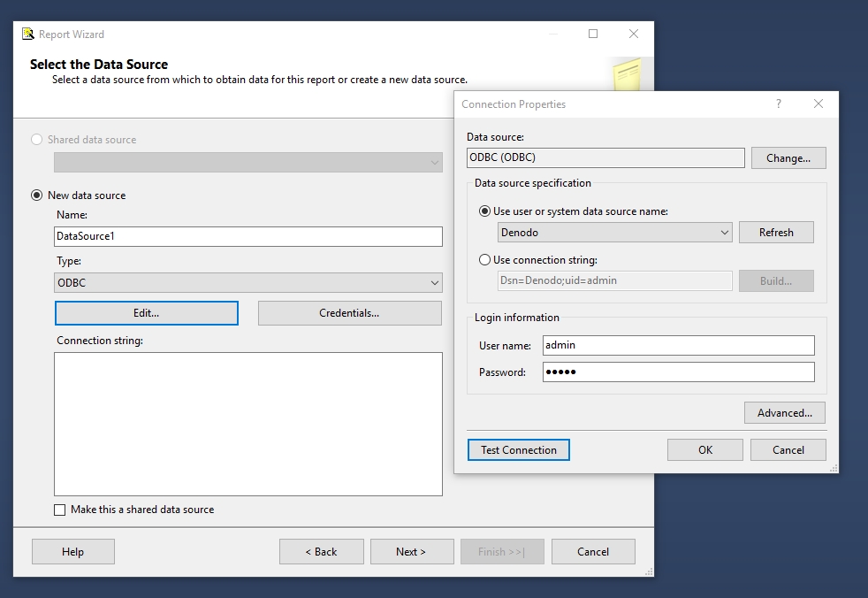Click the ODBC (ODBC) data source field
The width and height of the screenshot is (868, 598).
[605, 158]
